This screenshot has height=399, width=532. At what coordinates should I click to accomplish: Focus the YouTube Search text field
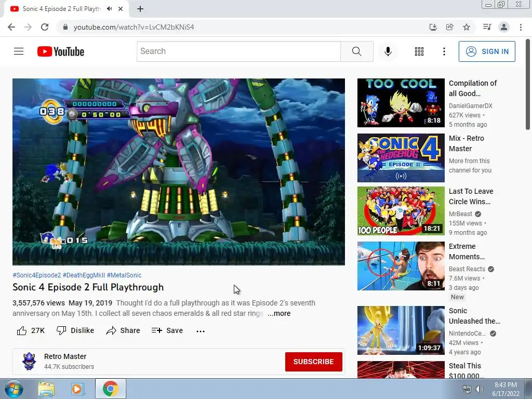click(238, 51)
